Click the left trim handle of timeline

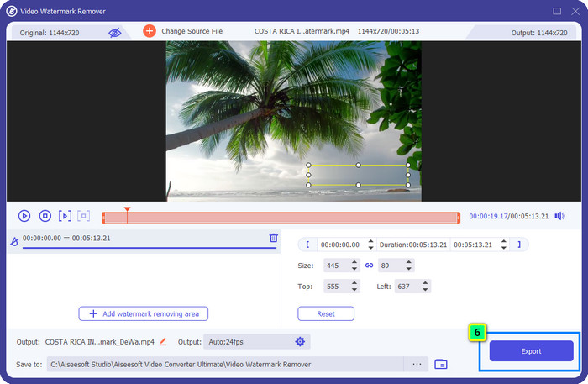pyautogui.click(x=103, y=218)
